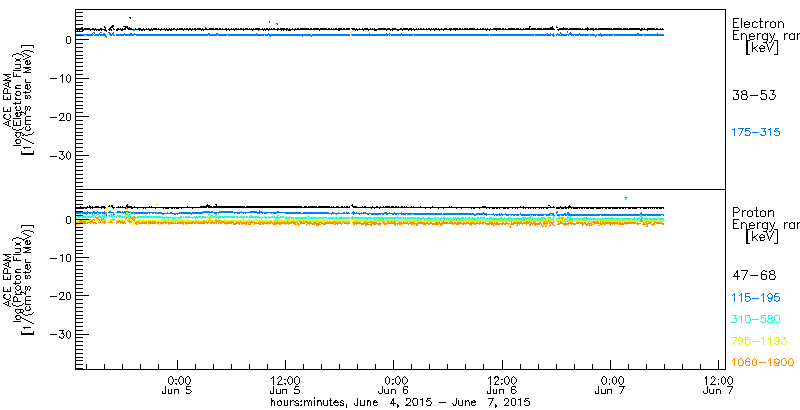Click the 12:00 Jun 5 axis label

click(286, 386)
